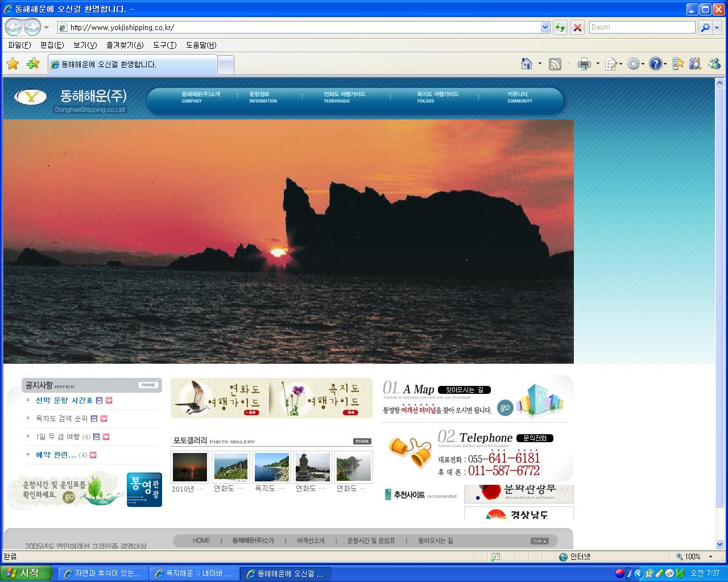The width and height of the screenshot is (728, 582).
Task: Open the first sunset photo gallery thumbnail
Action: click(x=190, y=467)
